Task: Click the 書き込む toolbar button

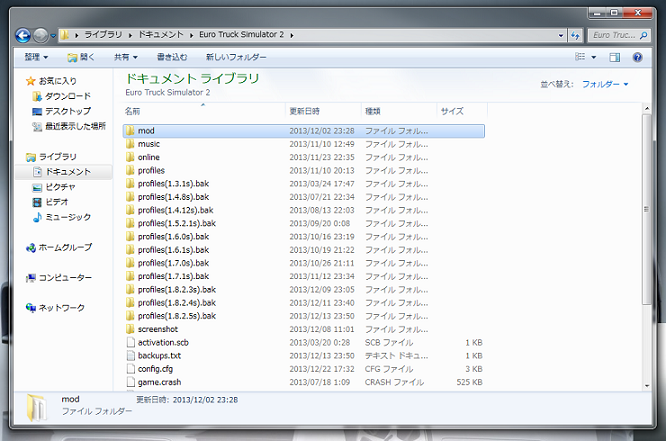Action: point(172,57)
